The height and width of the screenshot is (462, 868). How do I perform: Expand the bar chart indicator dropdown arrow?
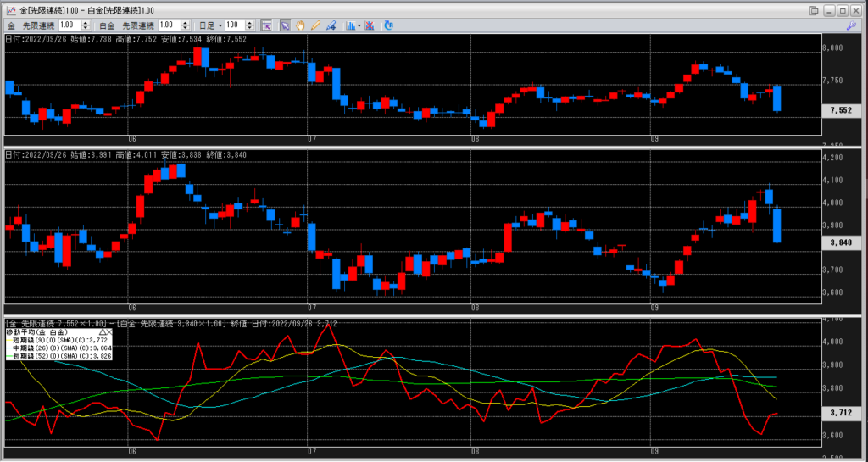tap(359, 25)
